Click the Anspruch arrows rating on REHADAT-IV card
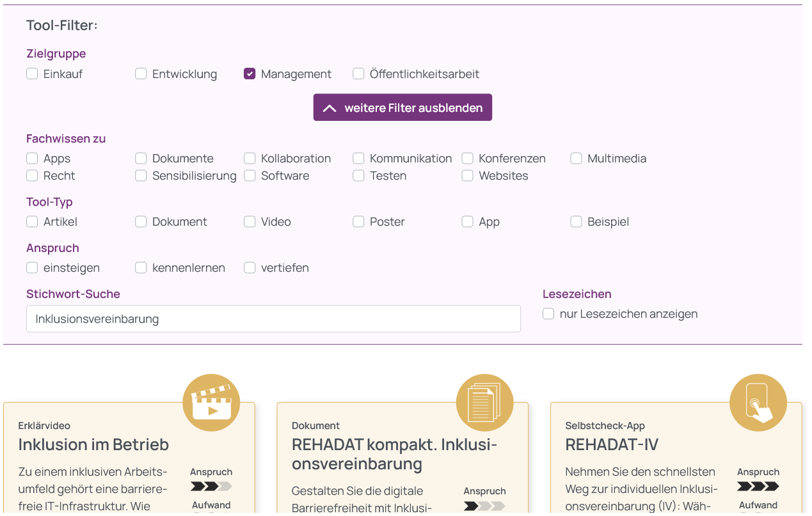This screenshot has width=812, height=516. [x=758, y=487]
